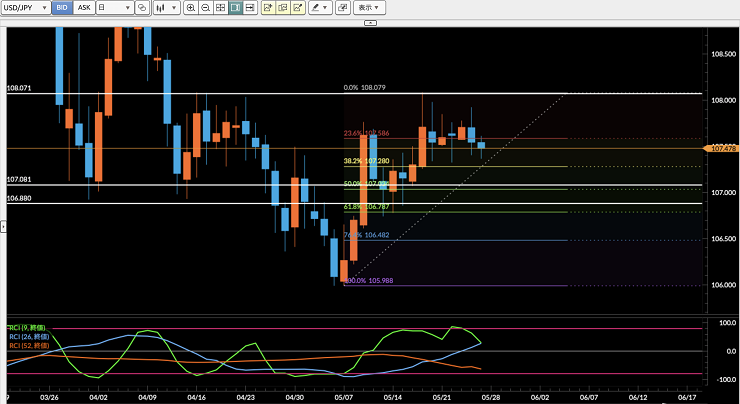Screen dimensions: 740x404
Task: Click the 100.0 RCI axis value
Action: pyautogui.click(x=727, y=323)
